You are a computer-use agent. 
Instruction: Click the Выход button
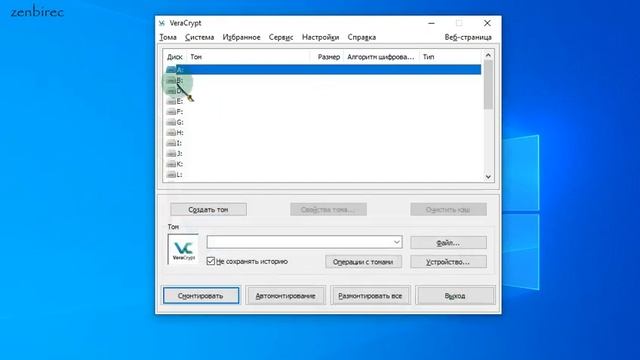click(455, 296)
